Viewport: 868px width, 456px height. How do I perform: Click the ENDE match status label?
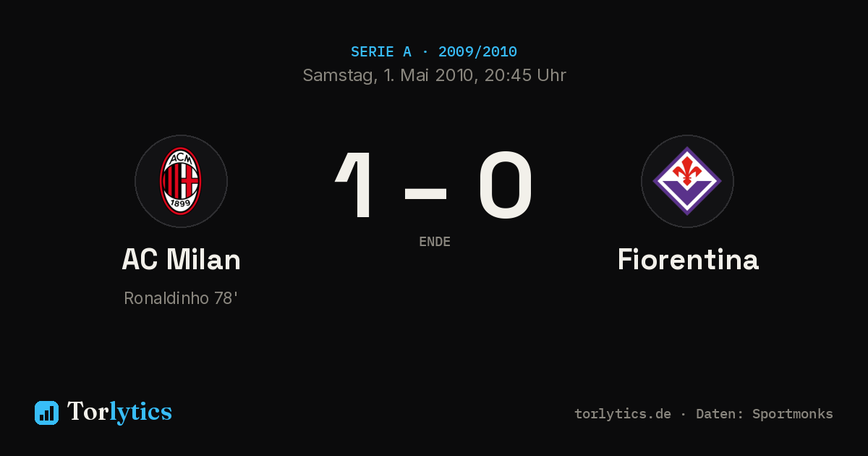(435, 242)
